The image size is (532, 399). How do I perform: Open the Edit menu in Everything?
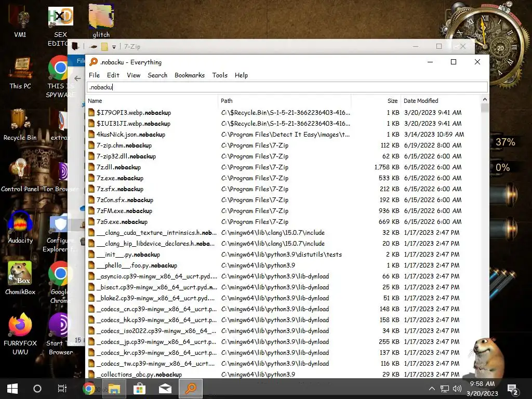tap(113, 75)
